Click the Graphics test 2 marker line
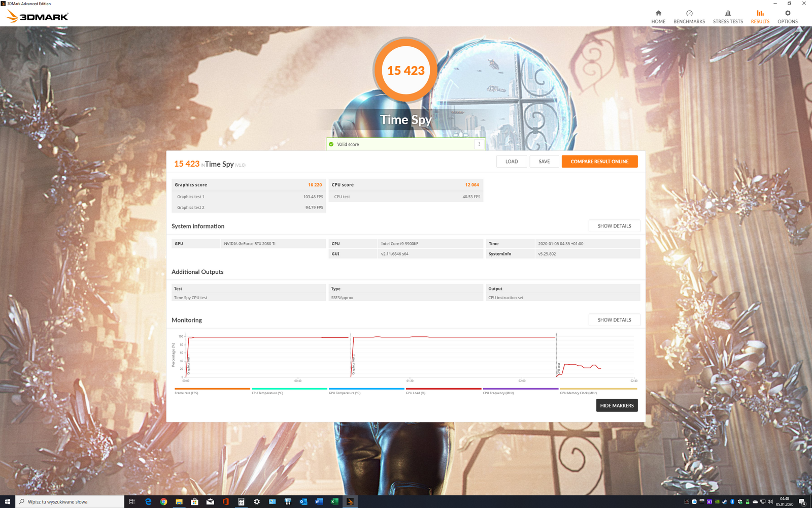812x508 pixels. click(x=351, y=355)
